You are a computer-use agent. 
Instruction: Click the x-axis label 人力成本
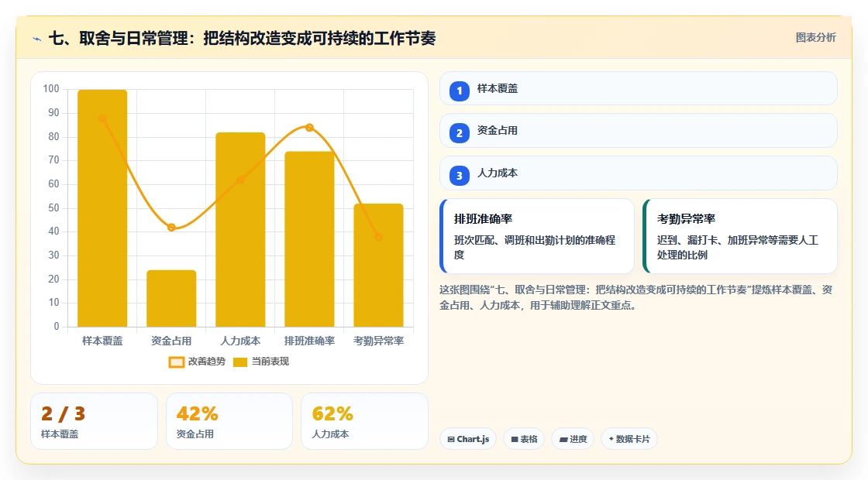[x=240, y=341]
